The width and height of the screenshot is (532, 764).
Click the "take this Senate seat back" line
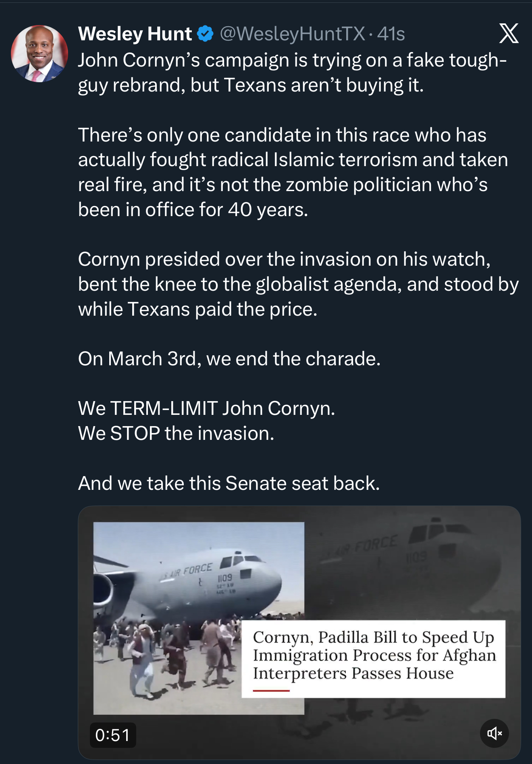coord(229,483)
